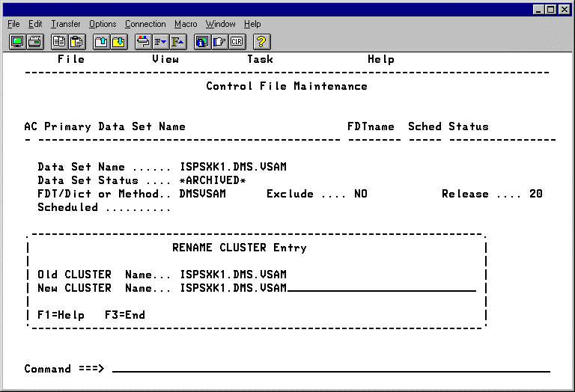Click the Command input line
The image size is (575, 392).
329,369
